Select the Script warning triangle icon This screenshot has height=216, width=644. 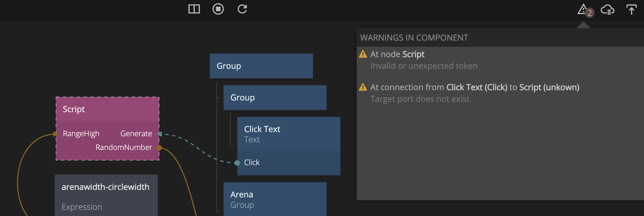363,54
